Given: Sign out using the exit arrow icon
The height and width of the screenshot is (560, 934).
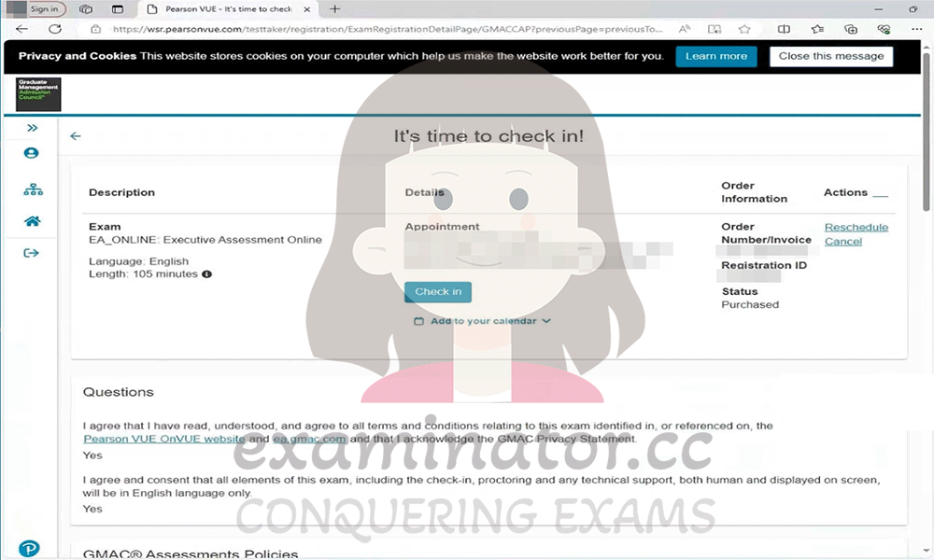Looking at the screenshot, I should 31,253.
